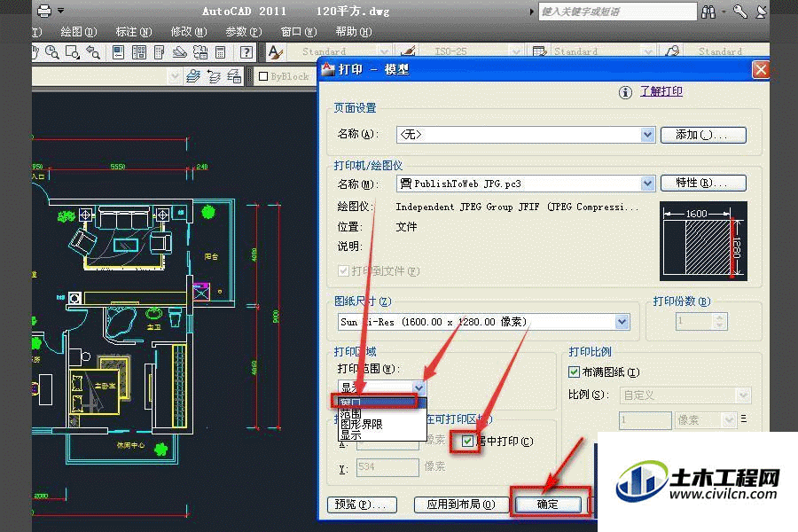Screen dimensions: 798x532
Task: Open the 参数(P) menu
Action: tap(243, 32)
